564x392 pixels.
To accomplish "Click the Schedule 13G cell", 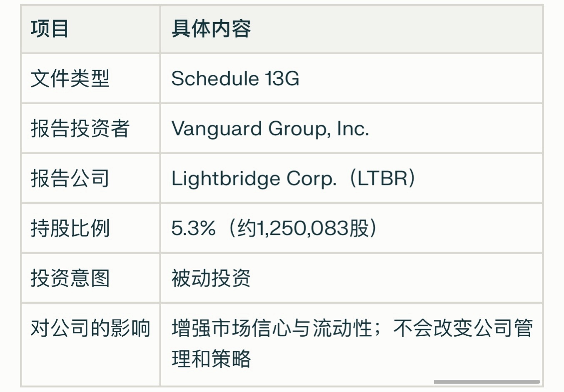I will pos(235,79).
